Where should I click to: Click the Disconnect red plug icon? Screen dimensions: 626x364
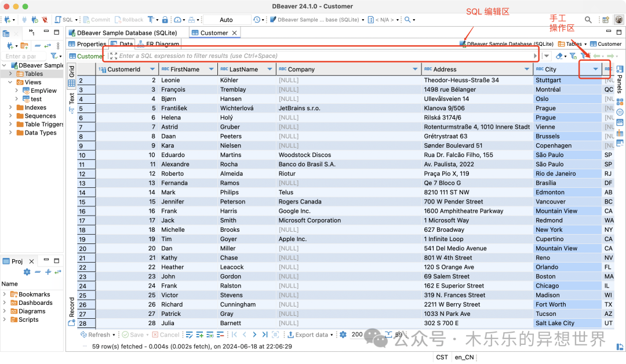(x=45, y=20)
